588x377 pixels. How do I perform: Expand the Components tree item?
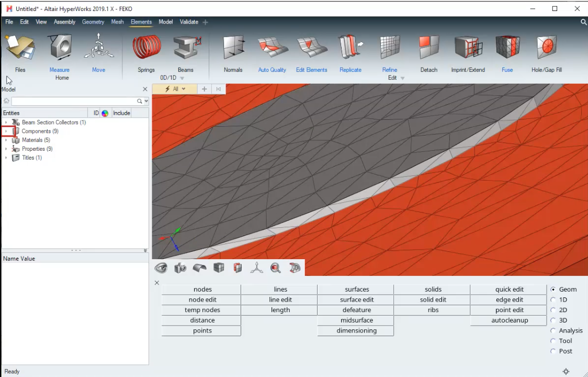click(5, 131)
